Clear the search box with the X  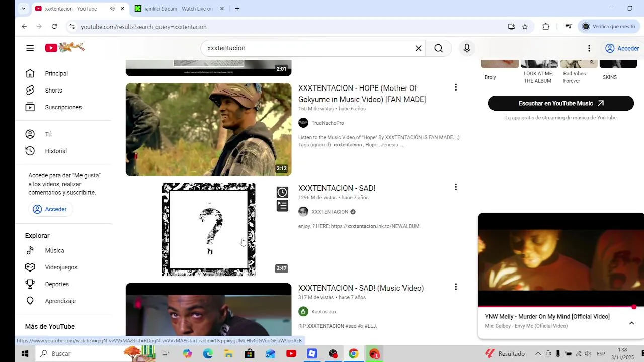point(418,48)
